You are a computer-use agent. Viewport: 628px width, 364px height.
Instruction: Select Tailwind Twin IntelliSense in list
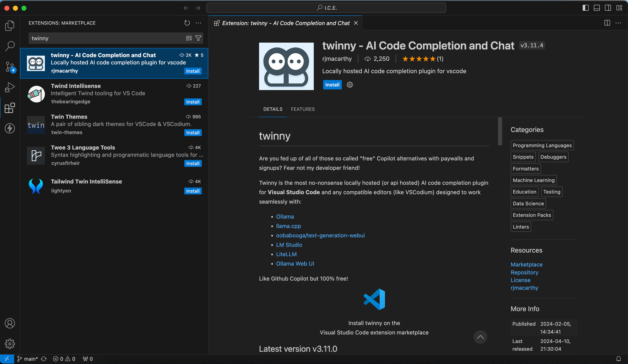tap(114, 186)
